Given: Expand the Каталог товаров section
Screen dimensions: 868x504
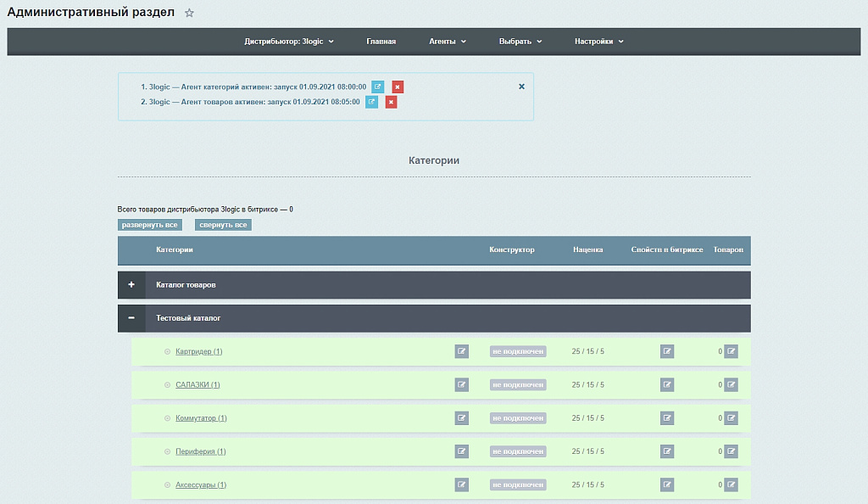Looking at the screenshot, I should [131, 285].
